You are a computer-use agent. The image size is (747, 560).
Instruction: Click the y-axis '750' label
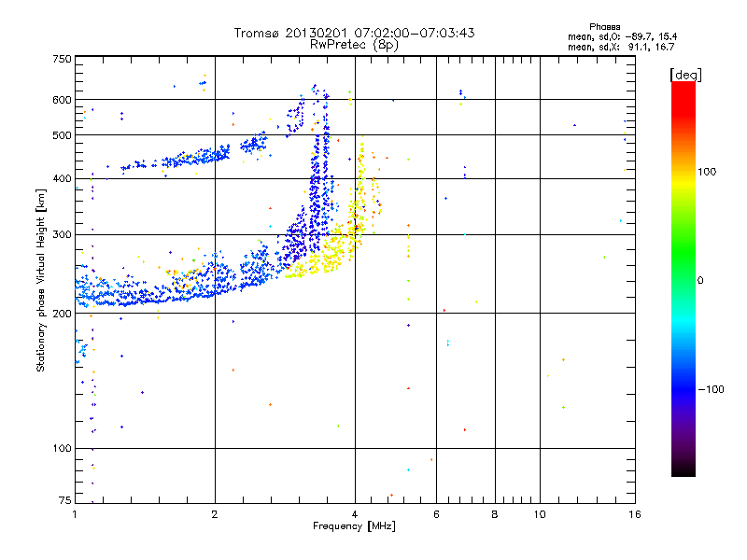point(62,59)
